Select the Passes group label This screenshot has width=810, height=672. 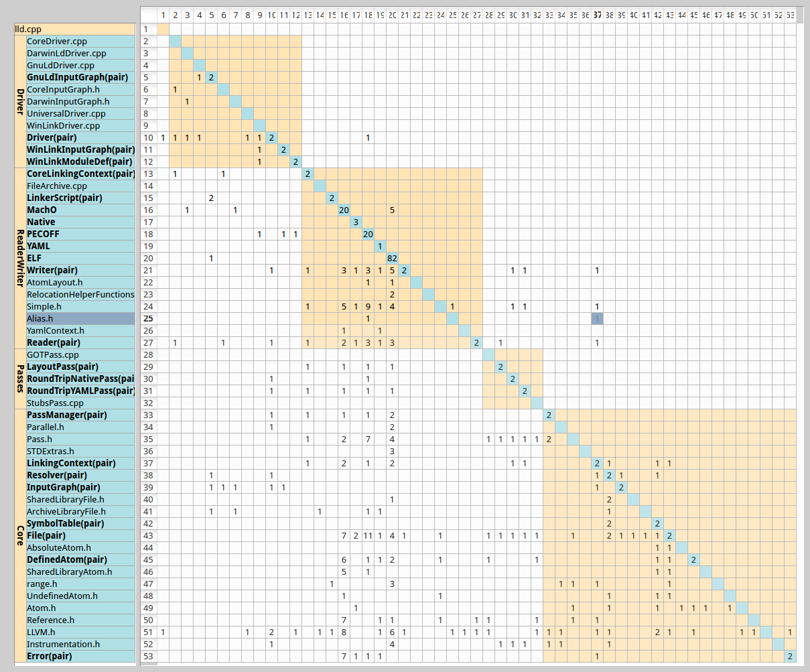(20, 379)
